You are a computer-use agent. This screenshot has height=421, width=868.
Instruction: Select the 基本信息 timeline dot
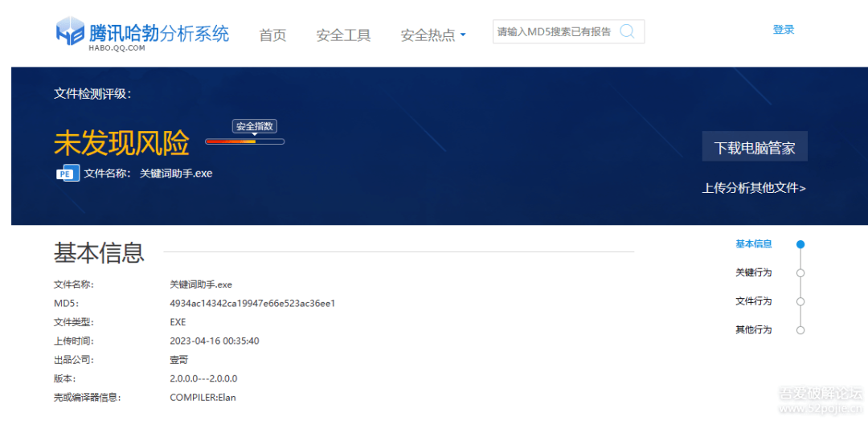[x=800, y=244]
